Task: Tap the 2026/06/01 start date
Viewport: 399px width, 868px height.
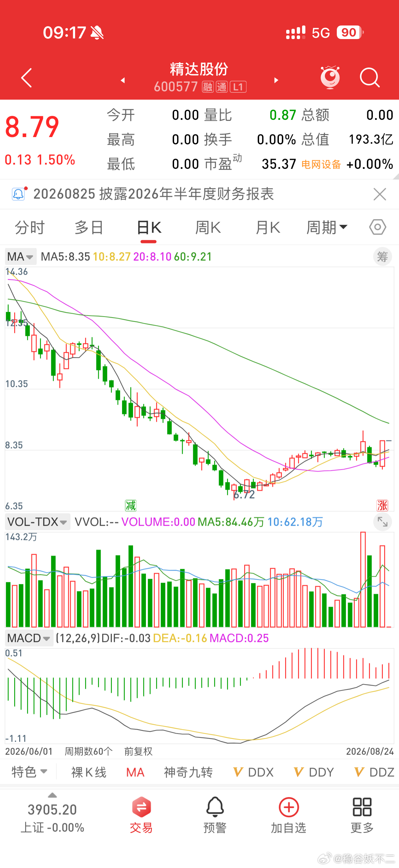Action: point(29,751)
